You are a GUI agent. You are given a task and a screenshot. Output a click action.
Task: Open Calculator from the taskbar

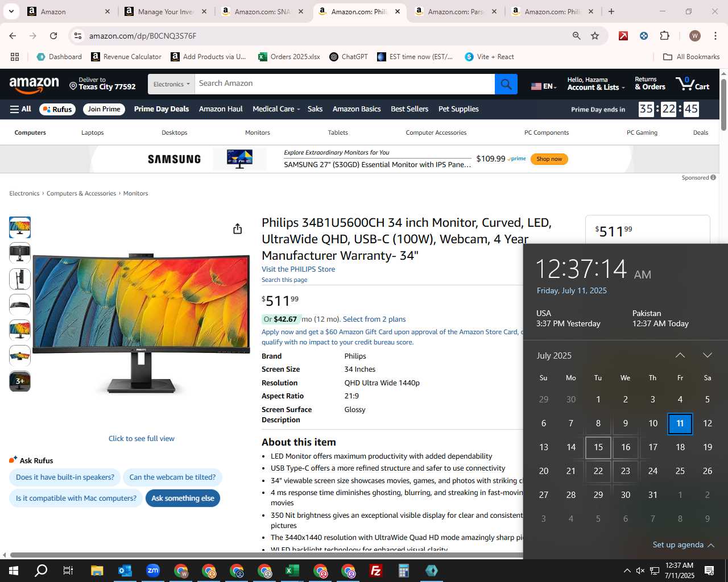point(404,571)
